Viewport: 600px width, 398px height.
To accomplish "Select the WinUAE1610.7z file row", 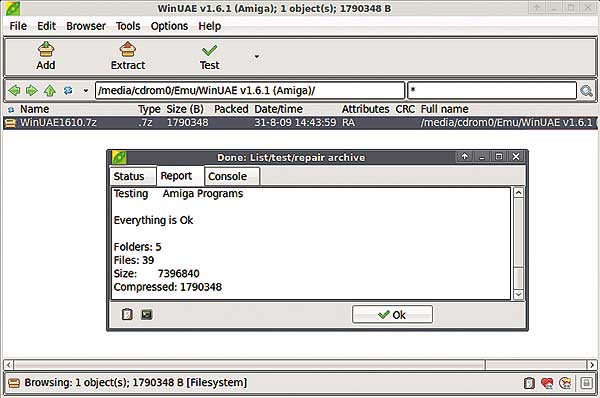I will (x=300, y=123).
